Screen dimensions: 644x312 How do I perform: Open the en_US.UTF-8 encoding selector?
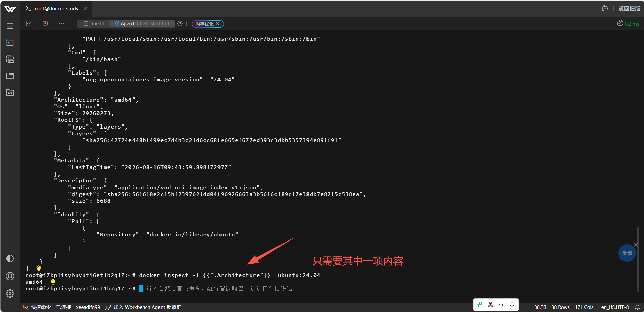(615, 307)
